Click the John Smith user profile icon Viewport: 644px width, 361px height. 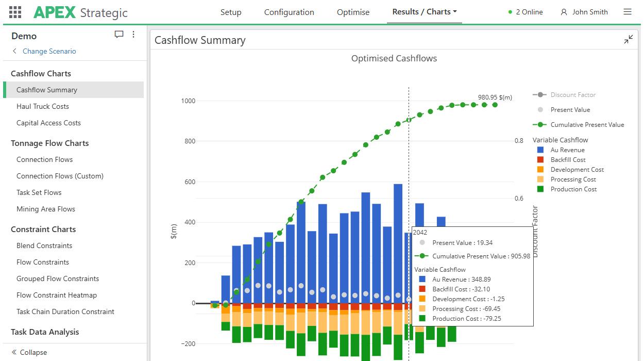click(564, 12)
